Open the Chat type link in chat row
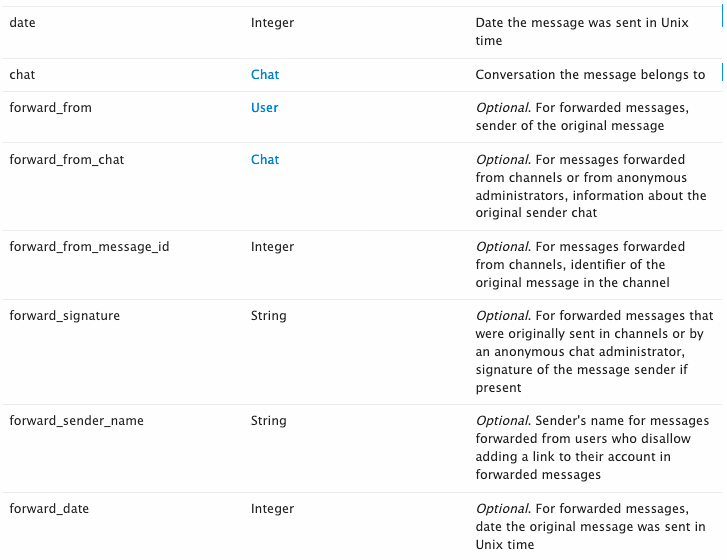Screen dimensions: 727x560 pyautogui.click(x=265, y=75)
